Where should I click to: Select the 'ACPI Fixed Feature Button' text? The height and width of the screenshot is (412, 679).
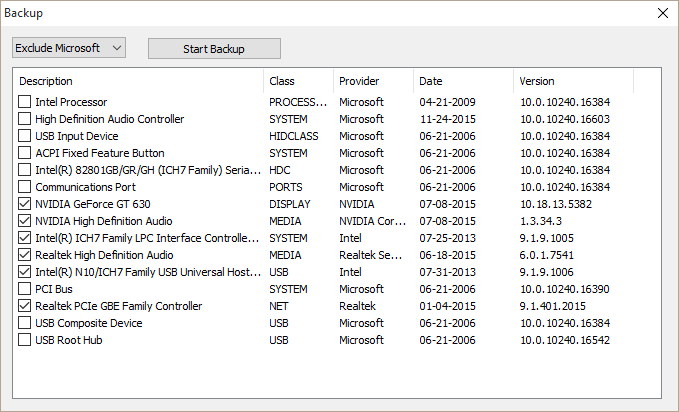tap(100, 153)
